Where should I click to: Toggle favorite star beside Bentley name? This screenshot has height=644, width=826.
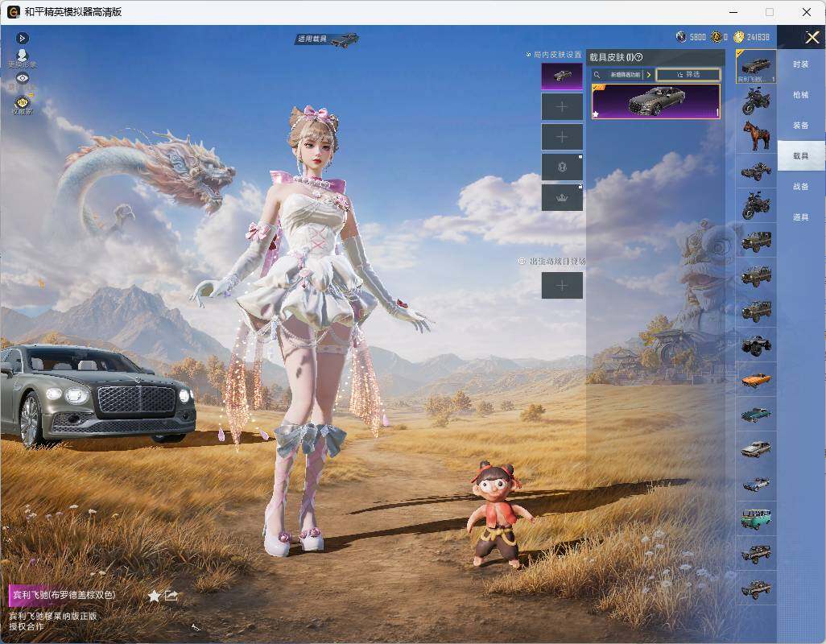pyautogui.click(x=154, y=596)
